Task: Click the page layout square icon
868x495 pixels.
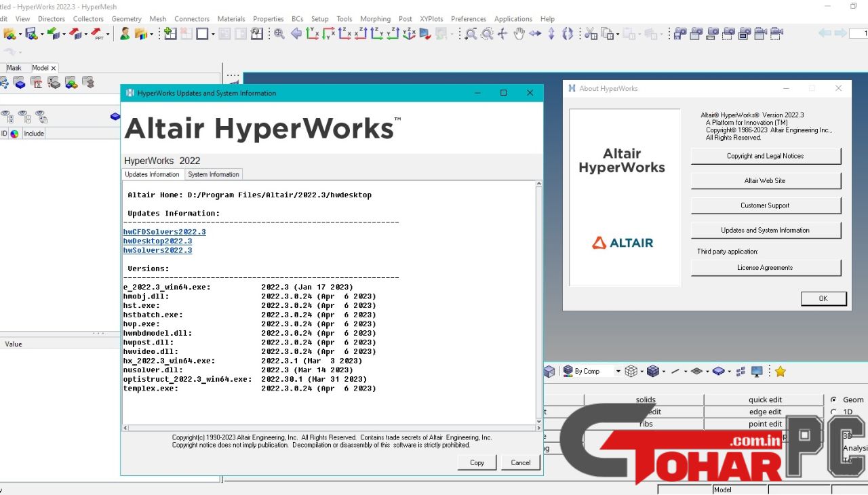Action: [x=202, y=34]
